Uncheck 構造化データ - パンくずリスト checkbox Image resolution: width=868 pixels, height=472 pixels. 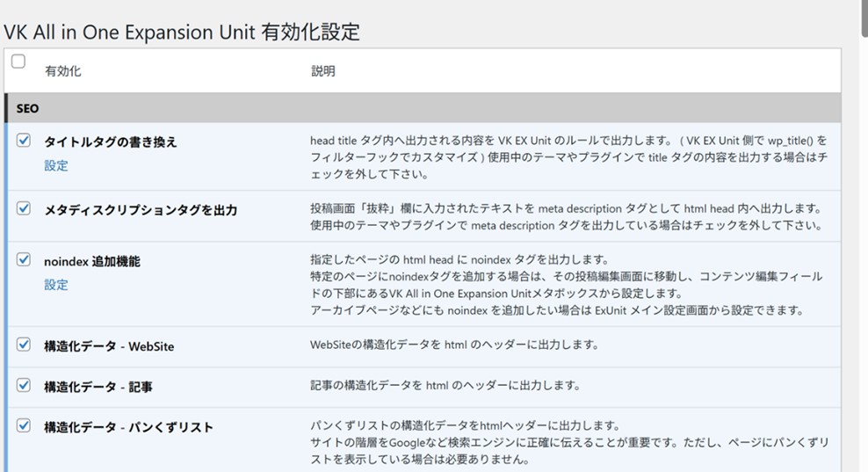click(23, 425)
